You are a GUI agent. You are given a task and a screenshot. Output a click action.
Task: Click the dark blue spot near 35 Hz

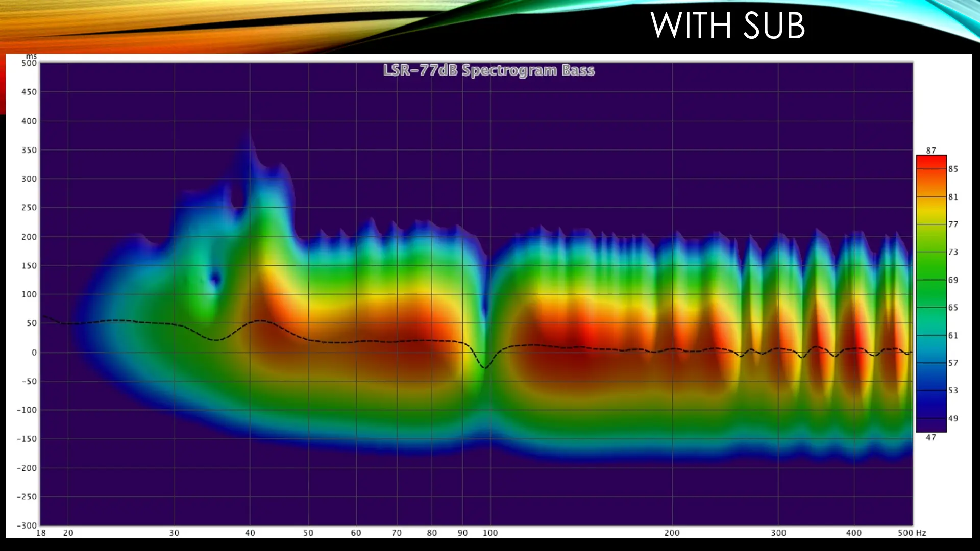[x=215, y=279]
